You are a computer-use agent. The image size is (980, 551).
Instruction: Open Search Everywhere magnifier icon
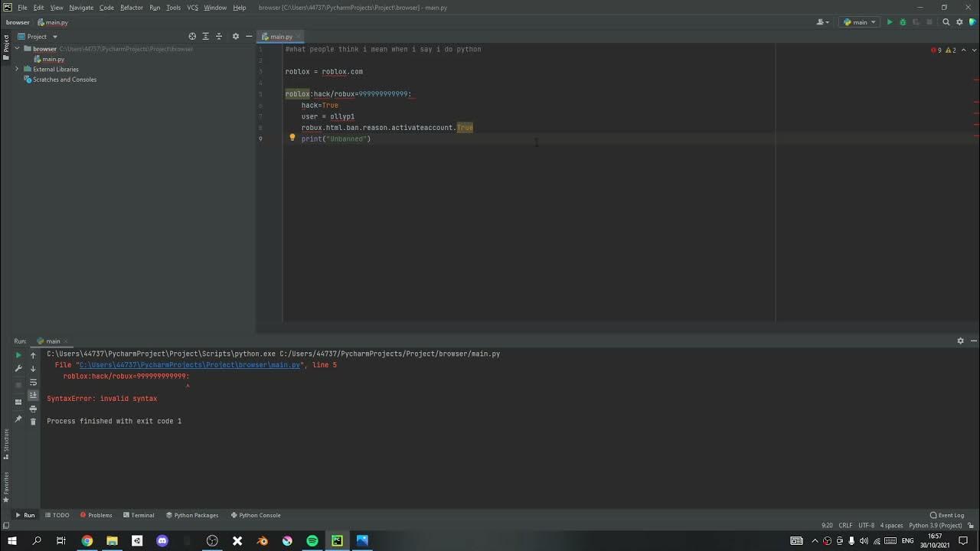pos(946,22)
